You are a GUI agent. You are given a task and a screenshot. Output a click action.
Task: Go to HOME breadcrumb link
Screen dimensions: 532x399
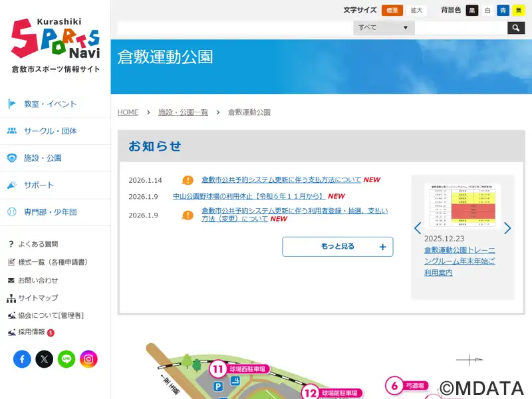[128, 112]
